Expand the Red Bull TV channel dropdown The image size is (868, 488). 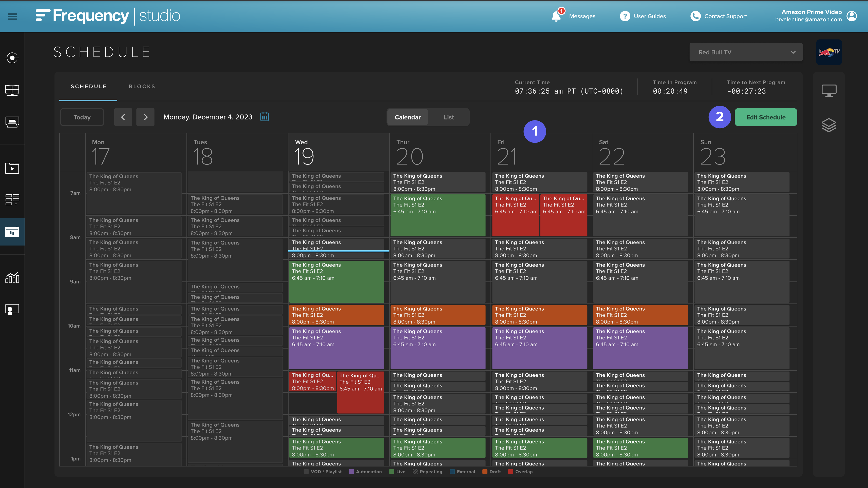(x=746, y=52)
